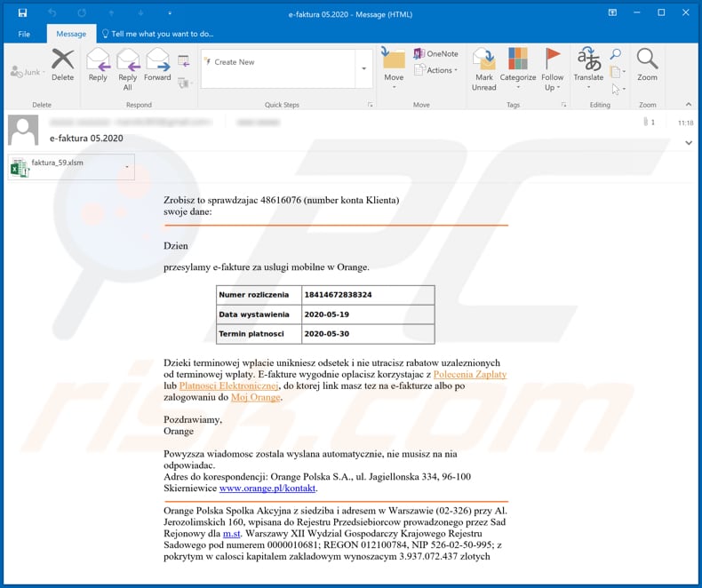Choose the Create New quick step
The image size is (702, 588).
(235, 62)
